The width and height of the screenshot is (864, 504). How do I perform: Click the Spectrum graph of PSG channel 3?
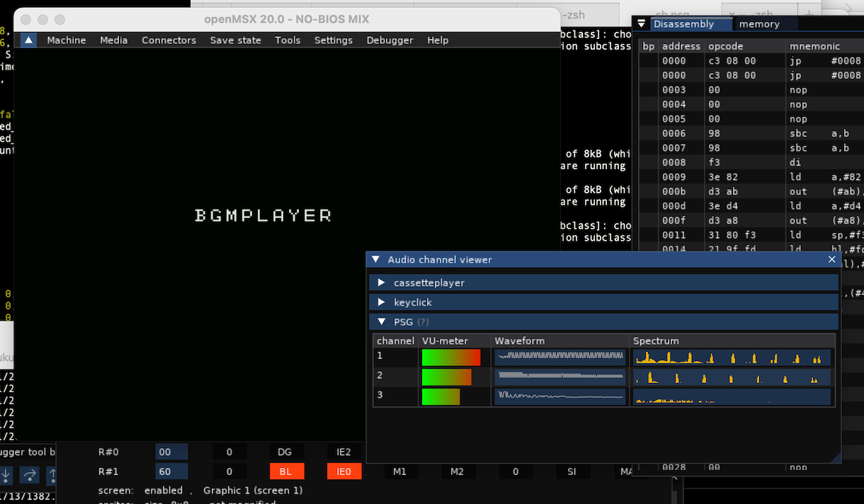tap(732, 396)
